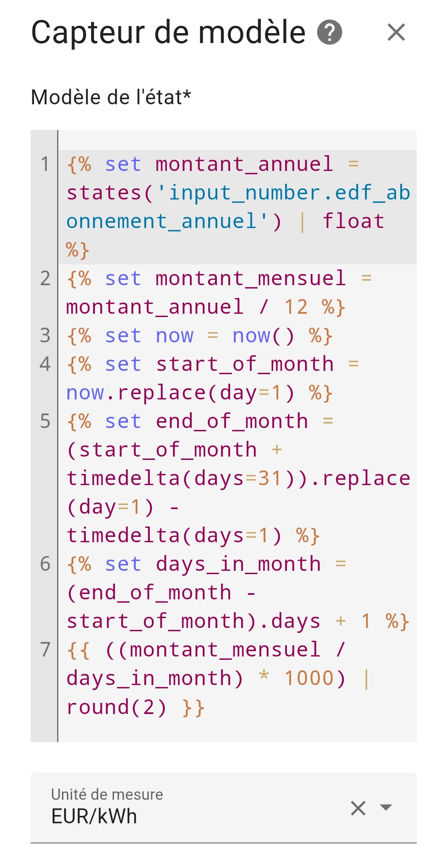The image size is (447, 868).
Task: Click the Capteur de modèle title
Action: pyautogui.click(x=168, y=32)
